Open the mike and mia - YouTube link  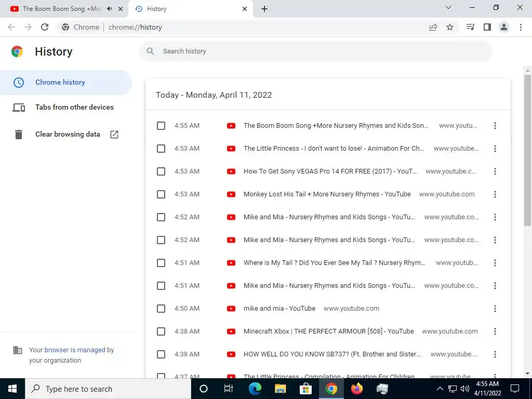[x=280, y=309]
